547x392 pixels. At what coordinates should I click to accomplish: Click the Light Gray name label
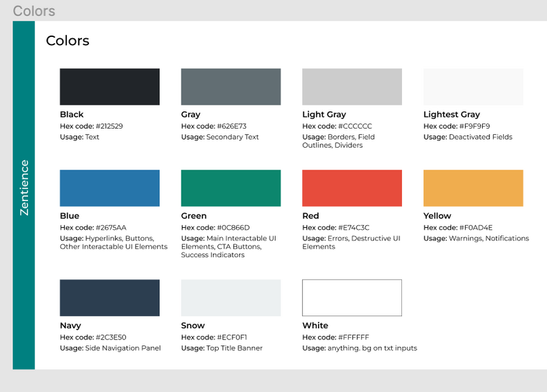324,114
